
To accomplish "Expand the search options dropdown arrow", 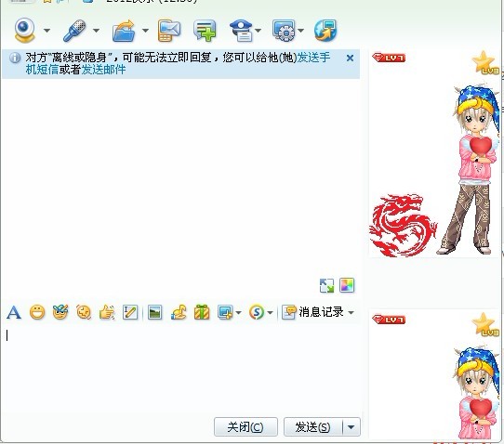I will (270, 312).
